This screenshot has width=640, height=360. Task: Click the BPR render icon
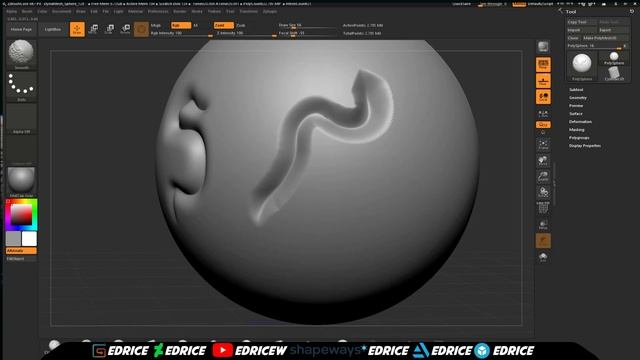tap(543, 47)
